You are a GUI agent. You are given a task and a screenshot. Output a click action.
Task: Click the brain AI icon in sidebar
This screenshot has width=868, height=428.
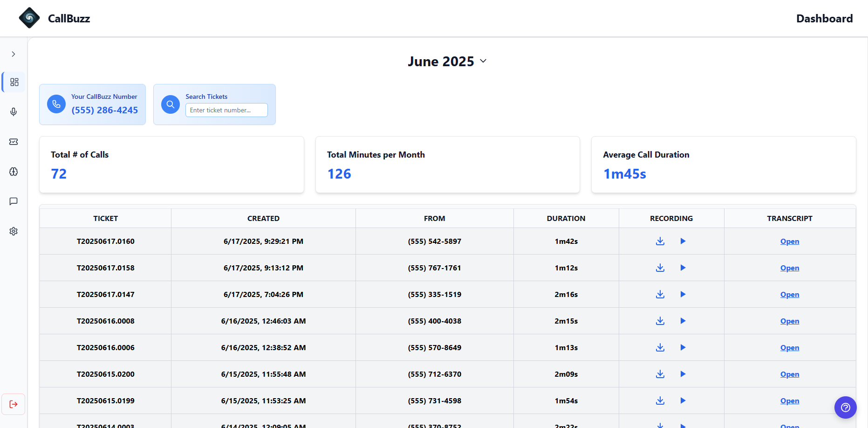pos(14,172)
